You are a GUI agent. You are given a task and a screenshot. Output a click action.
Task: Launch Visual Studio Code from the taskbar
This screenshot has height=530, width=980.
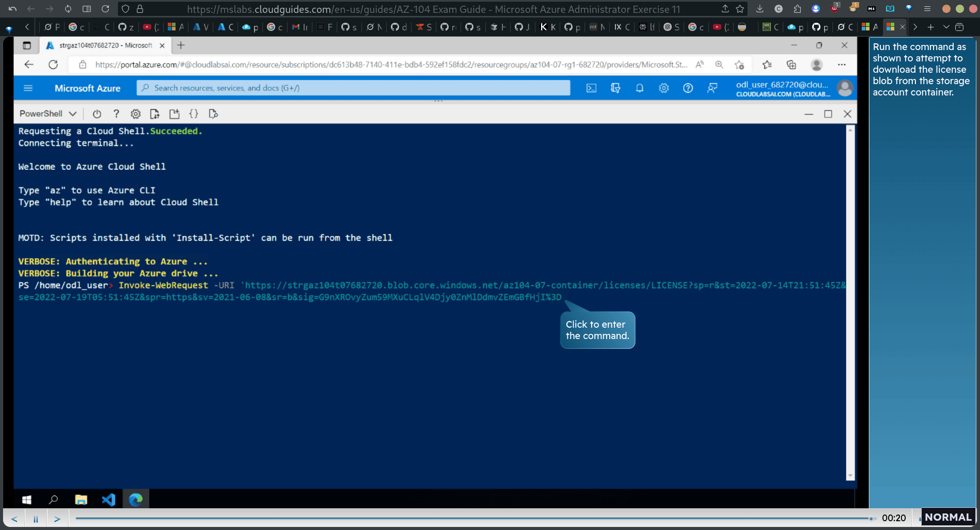pyautogui.click(x=108, y=500)
